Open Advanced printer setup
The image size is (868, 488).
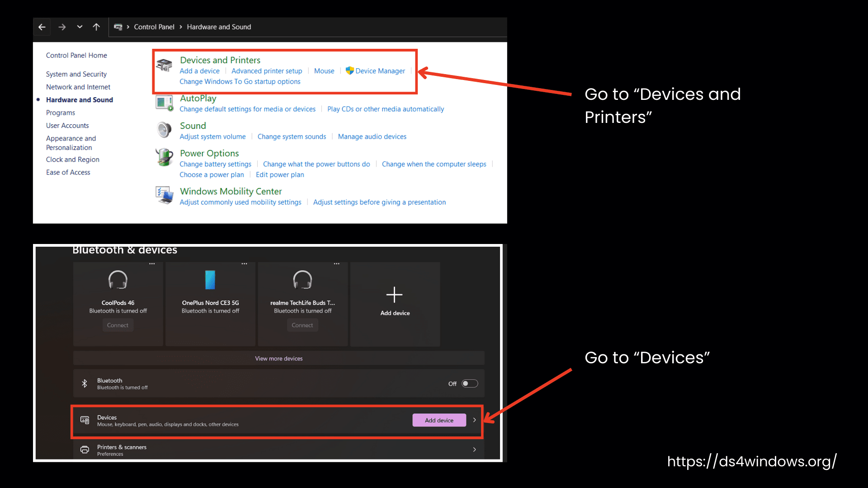pos(266,71)
